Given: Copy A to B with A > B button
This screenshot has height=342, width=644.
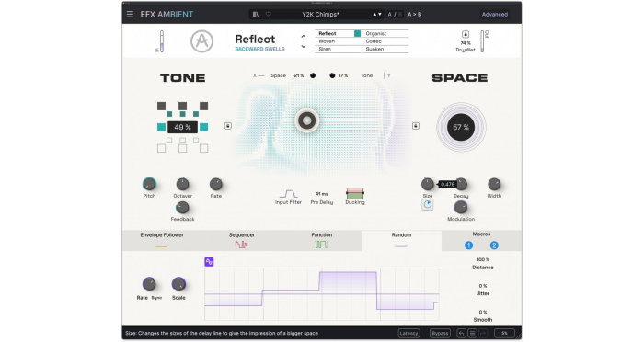Looking at the screenshot, I should [x=414, y=15].
